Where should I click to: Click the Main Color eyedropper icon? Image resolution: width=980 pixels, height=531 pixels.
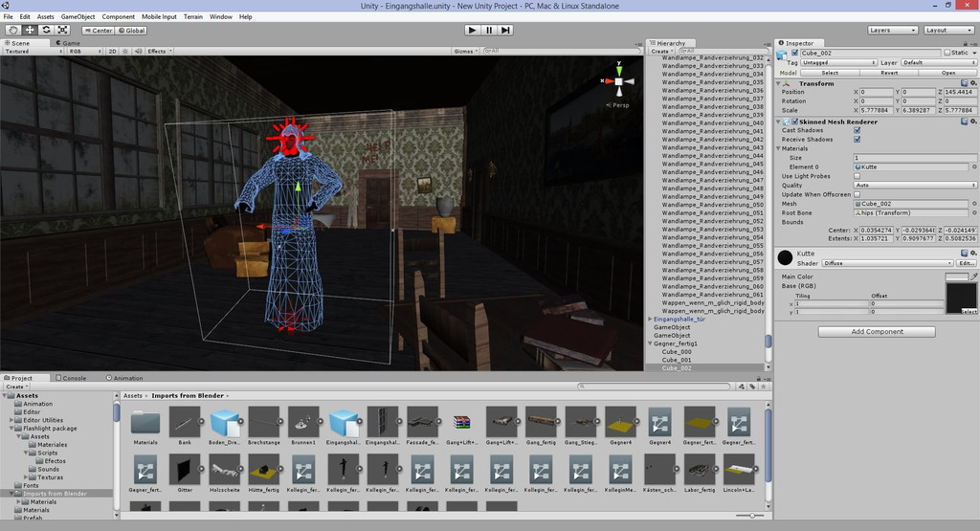click(x=974, y=277)
